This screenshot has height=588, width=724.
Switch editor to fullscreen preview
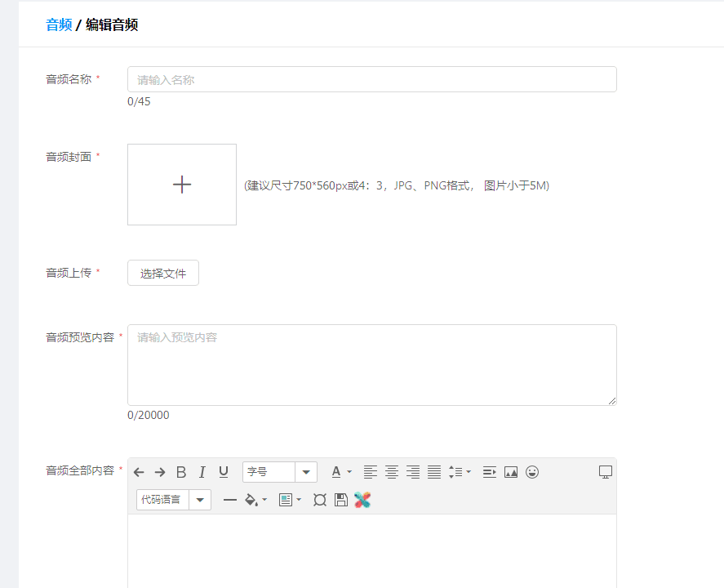coord(605,472)
